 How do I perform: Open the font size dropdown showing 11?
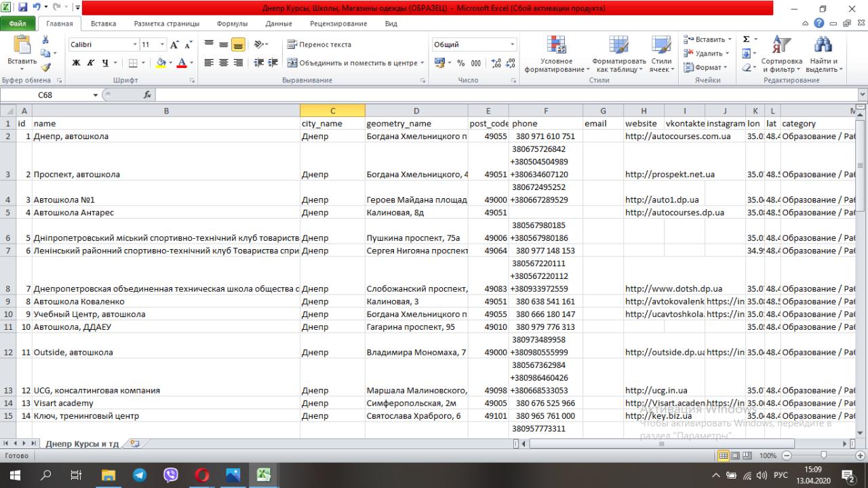(162, 45)
